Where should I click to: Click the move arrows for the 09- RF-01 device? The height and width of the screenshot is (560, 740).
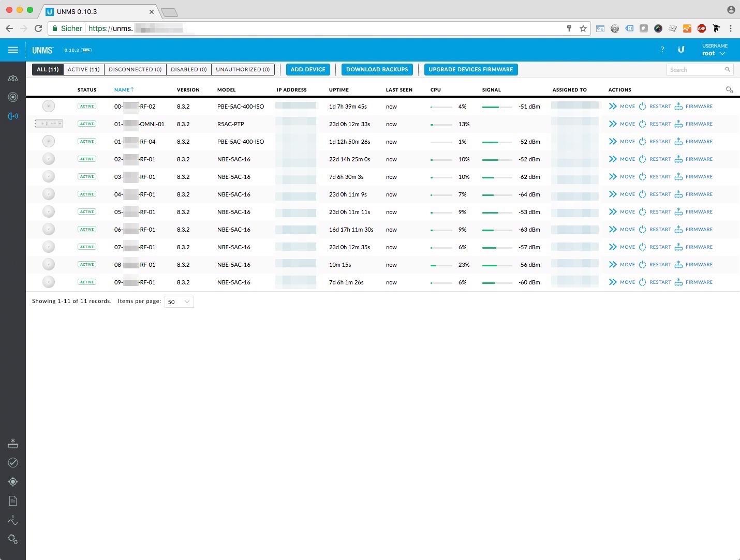[613, 282]
